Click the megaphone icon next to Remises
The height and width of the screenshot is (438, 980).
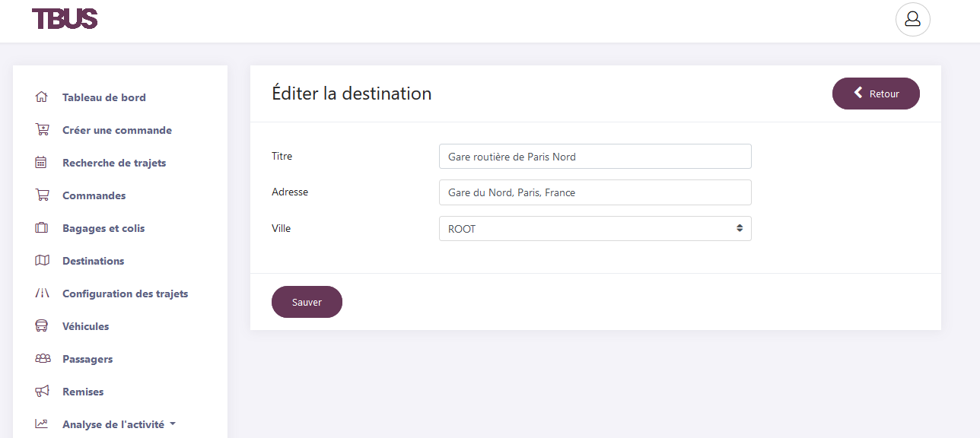43,391
